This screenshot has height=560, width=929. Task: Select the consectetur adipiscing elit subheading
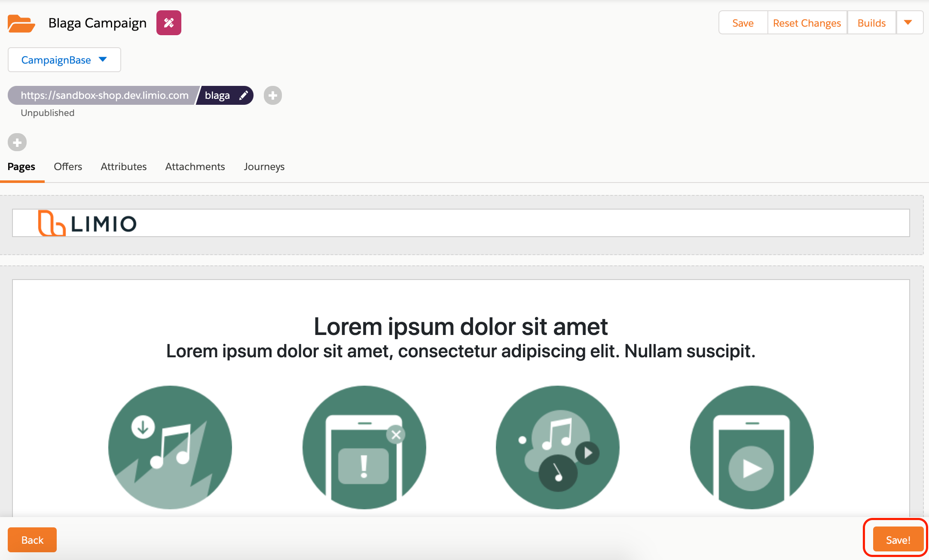[x=461, y=351]
